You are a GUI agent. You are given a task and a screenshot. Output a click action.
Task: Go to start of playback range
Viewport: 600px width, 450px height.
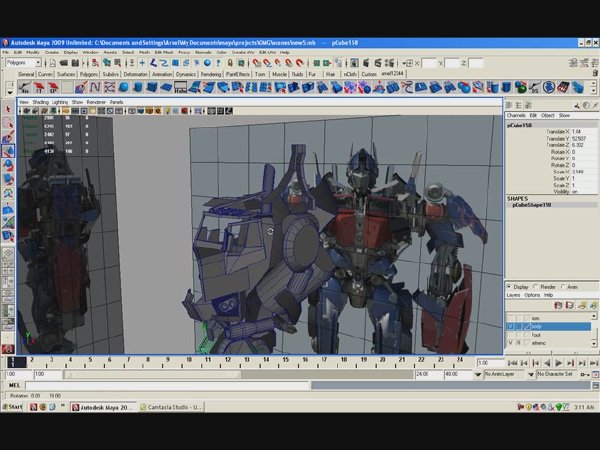512,363
